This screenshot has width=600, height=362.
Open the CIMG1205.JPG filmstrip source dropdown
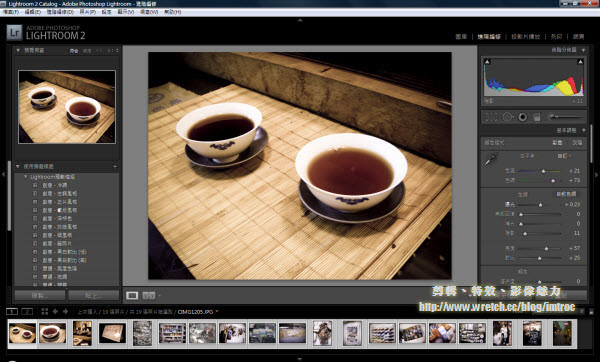pyautogui.click(x=217, y=311)
